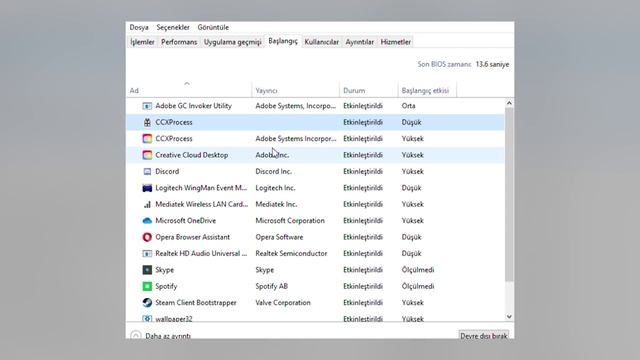Image resolution: width=640 pixels, height=360 pixels.
Task: Sort the list by the Yayıncı column header
Action: click(x=295, y=91)
